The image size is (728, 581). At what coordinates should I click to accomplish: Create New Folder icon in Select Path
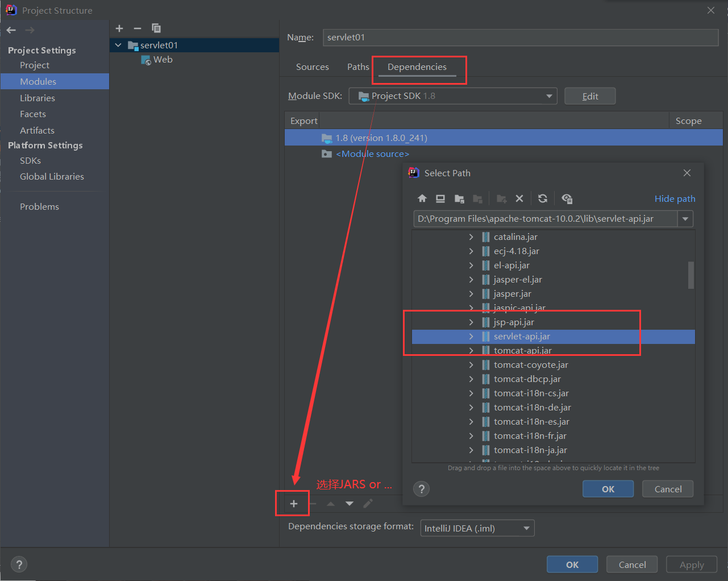[501, 198]
